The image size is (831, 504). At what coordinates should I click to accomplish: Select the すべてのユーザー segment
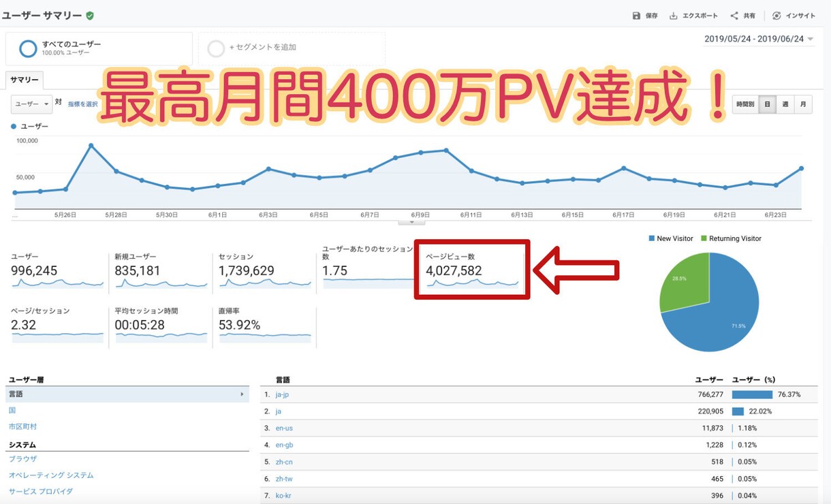click(99, 48)
